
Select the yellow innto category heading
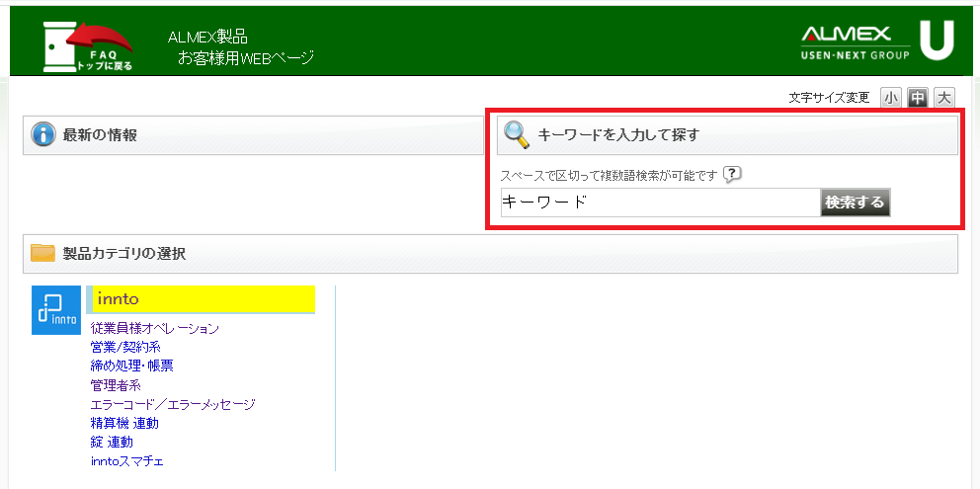tap(202, 299)
